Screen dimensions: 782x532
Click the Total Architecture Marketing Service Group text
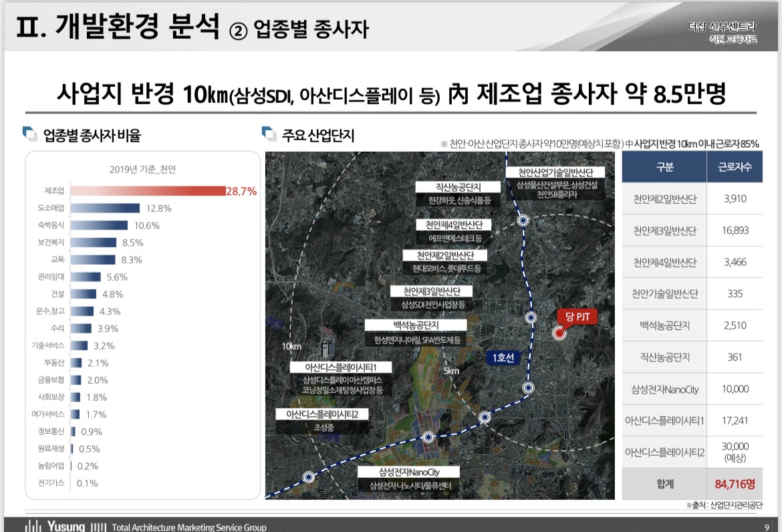189,527
